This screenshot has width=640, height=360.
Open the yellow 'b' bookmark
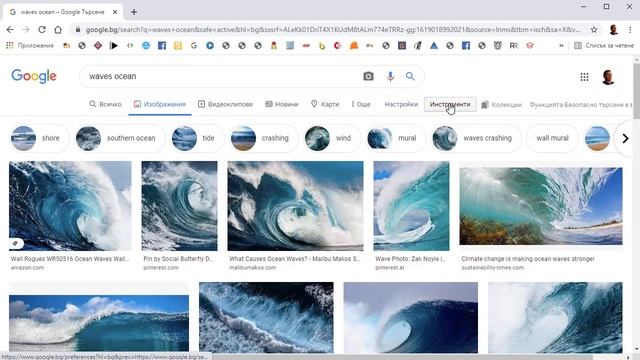coord(322,46)
